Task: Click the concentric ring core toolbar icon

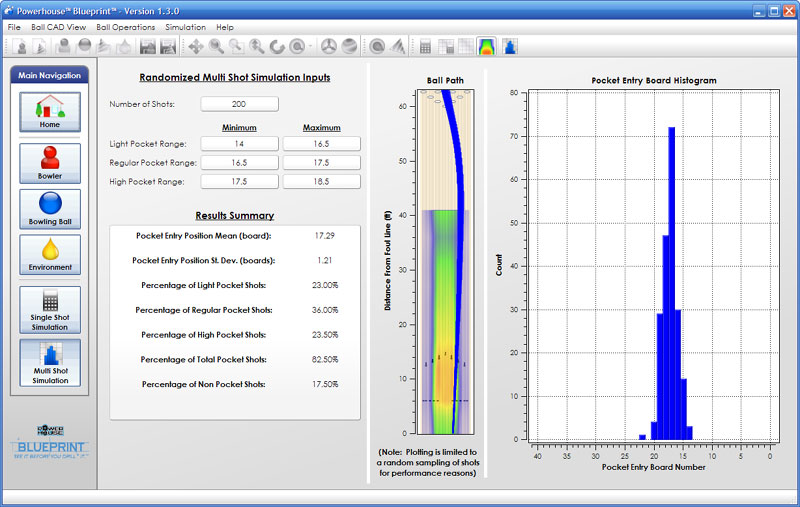Action: tap(377, 47)
